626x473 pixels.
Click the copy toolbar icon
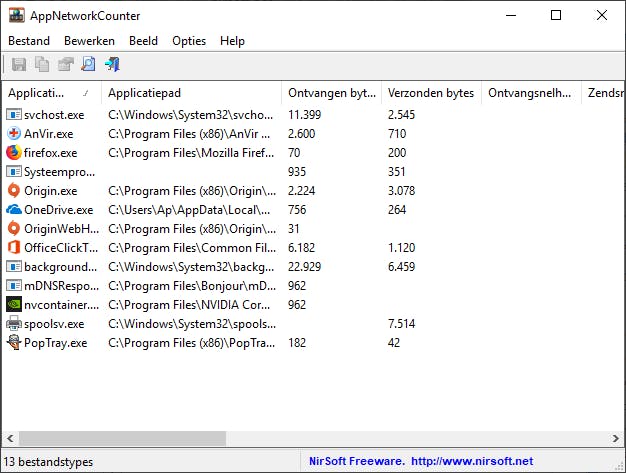click(x=42, y=65)
